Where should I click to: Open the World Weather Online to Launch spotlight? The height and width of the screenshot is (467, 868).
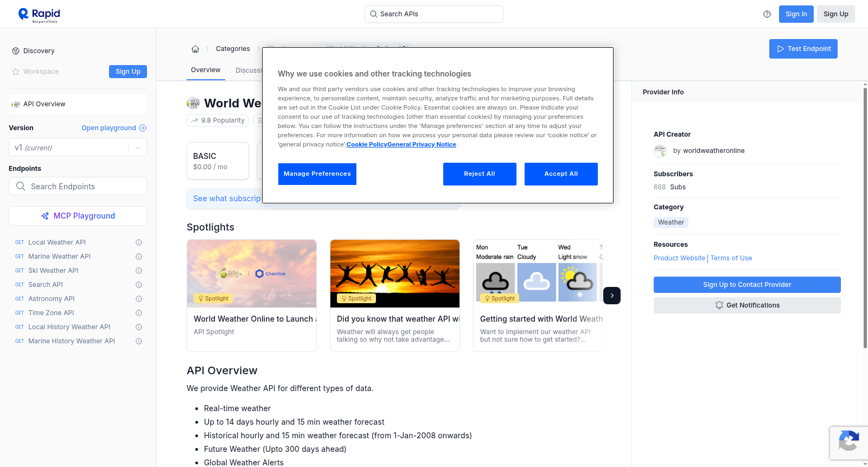click(252, 296)
